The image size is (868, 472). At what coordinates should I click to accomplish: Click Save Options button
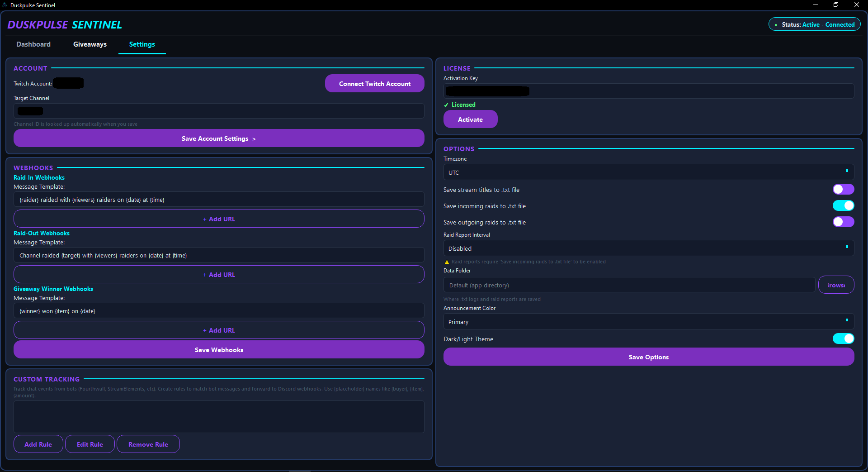click(x=649, y=357)
